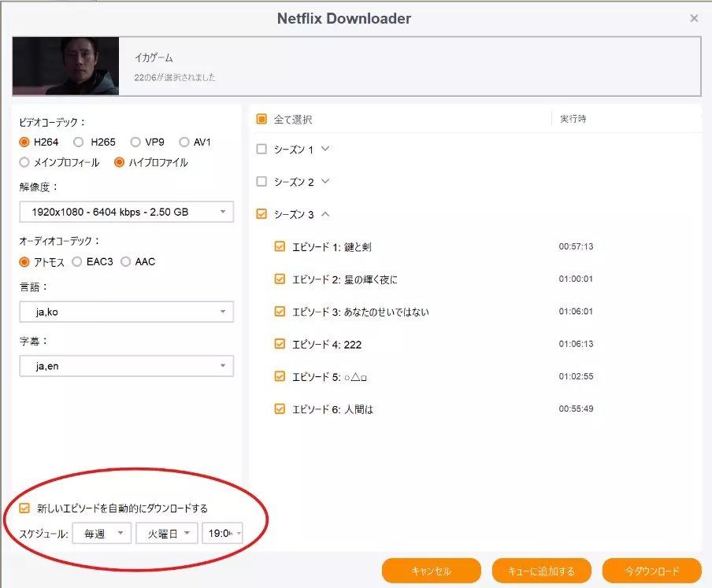Screen dimensions: 712x588
Task: Uncheck エピソード 2: 星の輝く夜に
Action: point(280,279)
